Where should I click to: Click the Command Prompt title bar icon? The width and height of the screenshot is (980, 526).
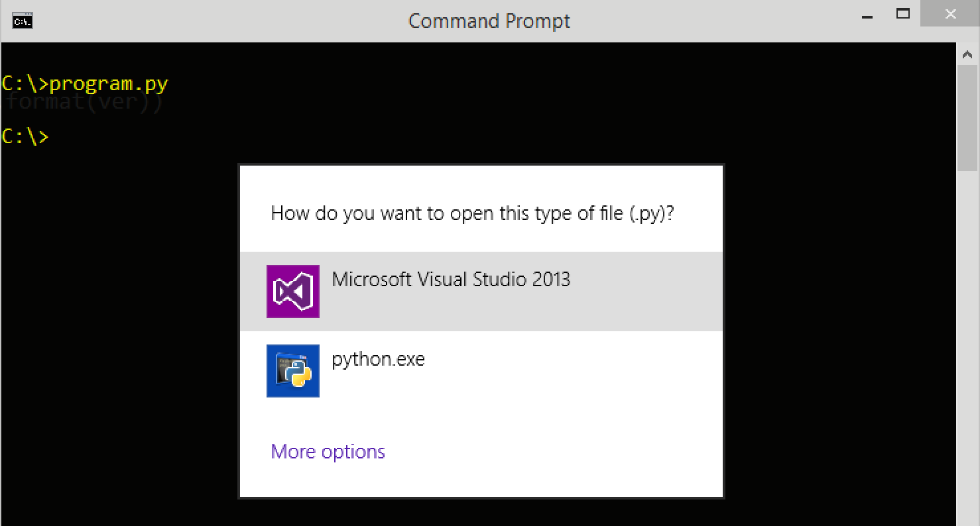pos(22,21)
